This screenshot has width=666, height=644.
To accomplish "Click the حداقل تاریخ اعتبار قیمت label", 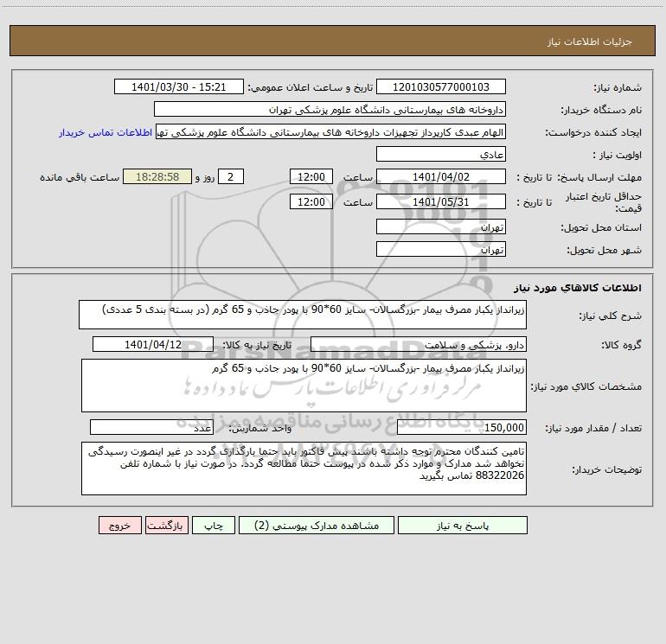I will click(x=604, y=202).
